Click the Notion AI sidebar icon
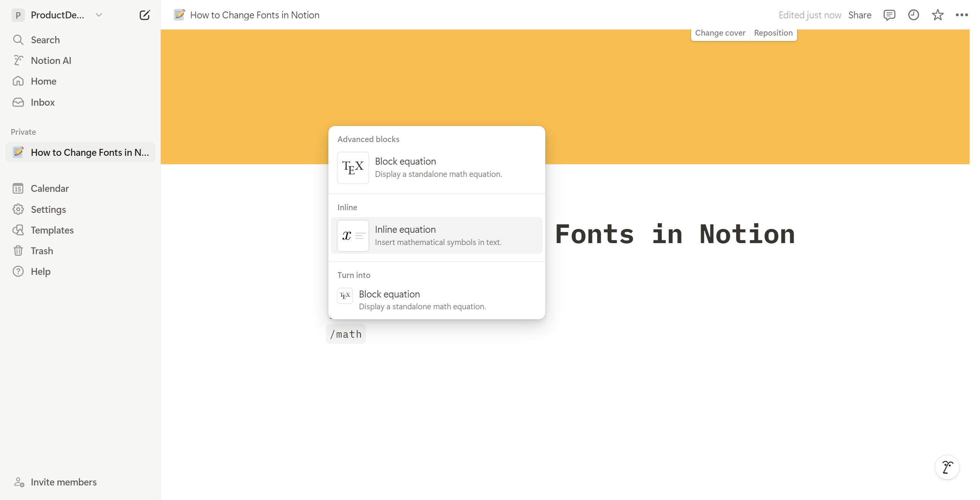Viewport: 980px width, 500px height. point(18,60)
